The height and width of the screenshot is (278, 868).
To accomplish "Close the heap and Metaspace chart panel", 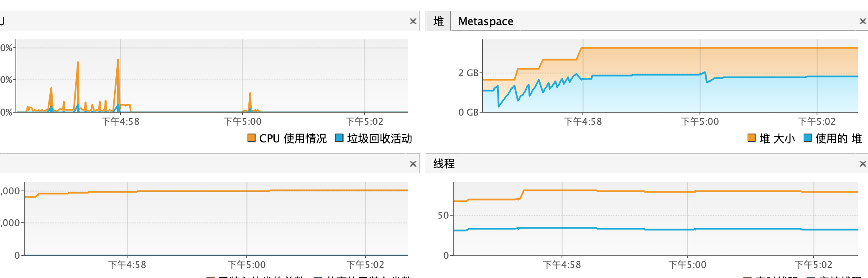I will (x=863, y=21).
